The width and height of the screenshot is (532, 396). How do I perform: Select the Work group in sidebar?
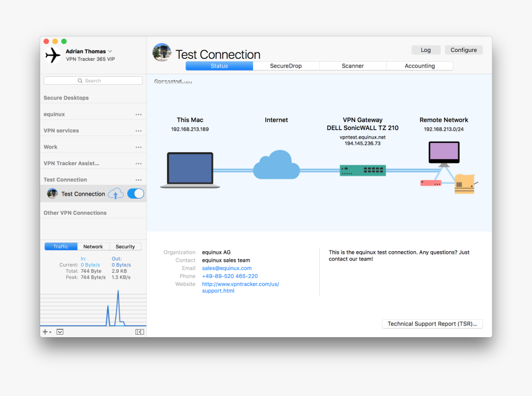point(50,147)
